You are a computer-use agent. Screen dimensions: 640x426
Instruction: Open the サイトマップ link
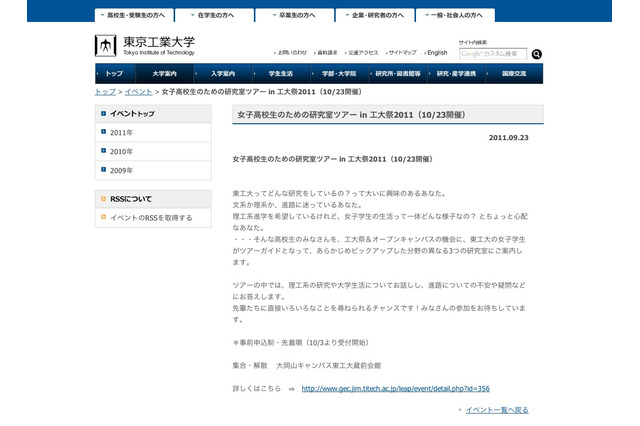[x=402, y=53]
